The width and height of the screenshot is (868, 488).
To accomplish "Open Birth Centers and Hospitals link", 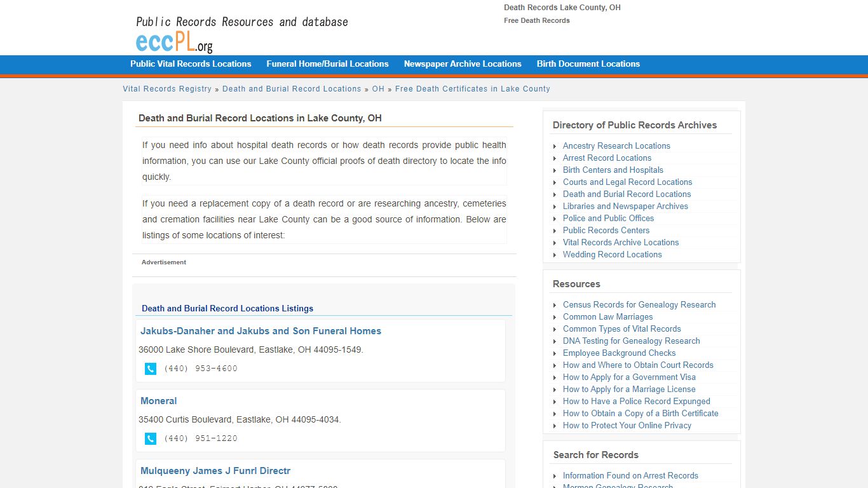I will click(613, 170).
